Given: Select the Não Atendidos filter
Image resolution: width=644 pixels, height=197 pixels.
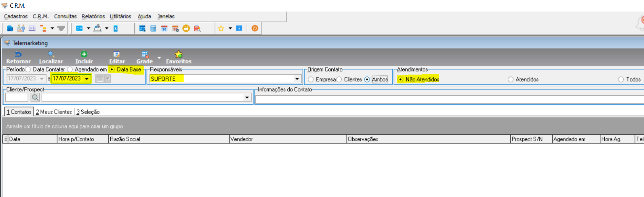Looking at the screenshot, I should pos(400,80).
